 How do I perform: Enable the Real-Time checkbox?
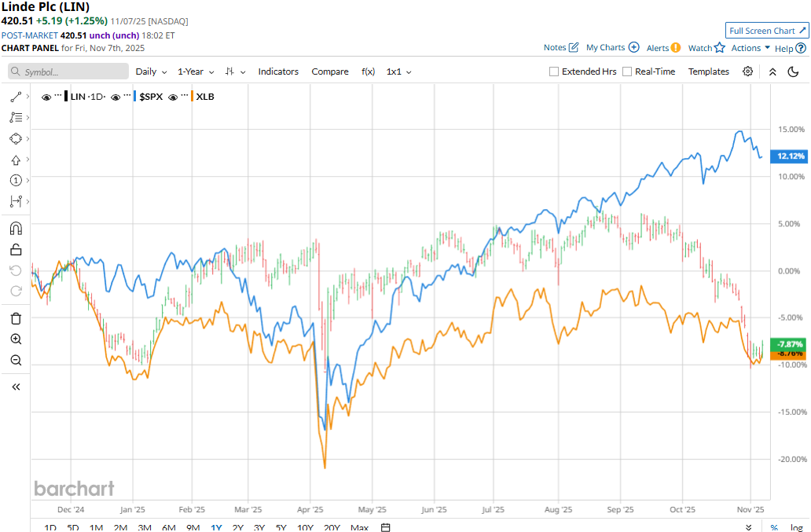pos(627,72)
